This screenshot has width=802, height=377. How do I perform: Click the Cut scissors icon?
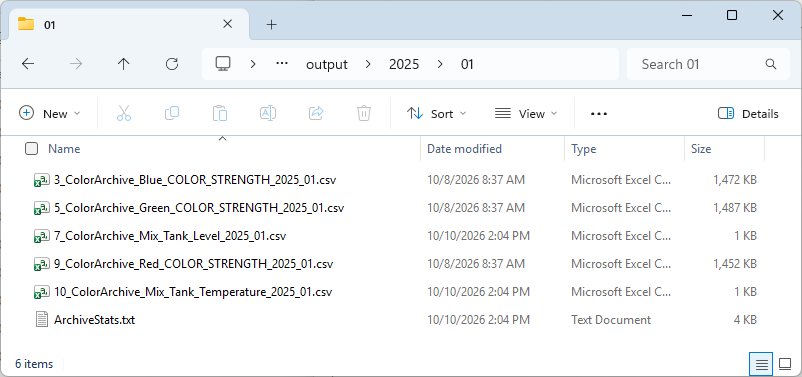pyautogui.click(x=124, y=114)
